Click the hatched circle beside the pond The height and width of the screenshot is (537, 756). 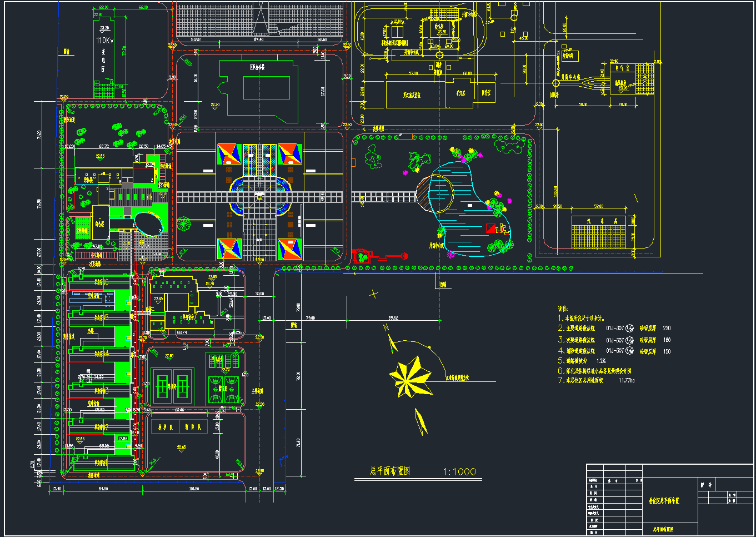click(435, 193)
